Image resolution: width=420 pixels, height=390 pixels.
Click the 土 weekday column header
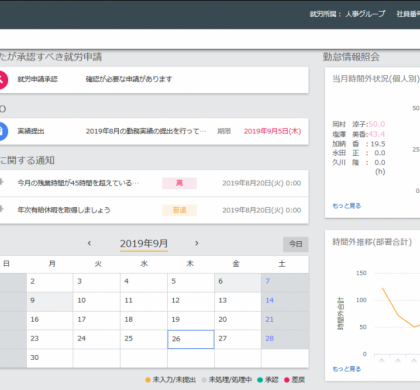pyautogui.click(x=282, y=264)
